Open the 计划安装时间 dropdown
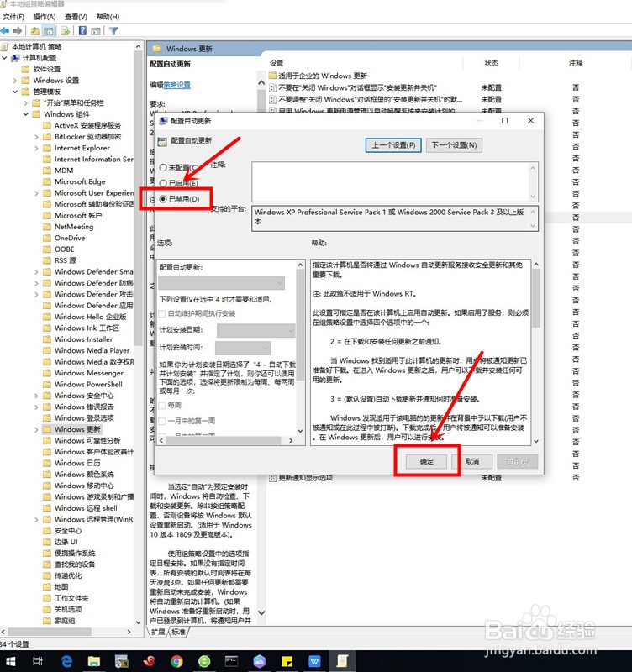This screenshot has width=632, height=672. pyautogui.click(x=243, y=348)
